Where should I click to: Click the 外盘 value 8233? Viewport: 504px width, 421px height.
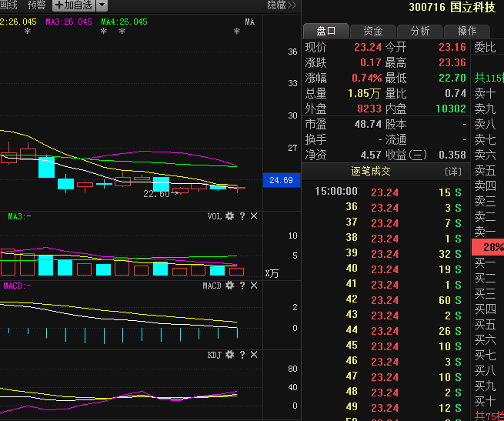[x=369, y=109]
